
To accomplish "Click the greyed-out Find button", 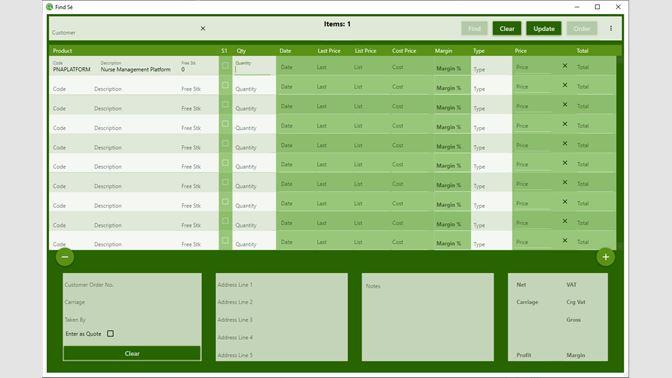I will coord(474,28).
